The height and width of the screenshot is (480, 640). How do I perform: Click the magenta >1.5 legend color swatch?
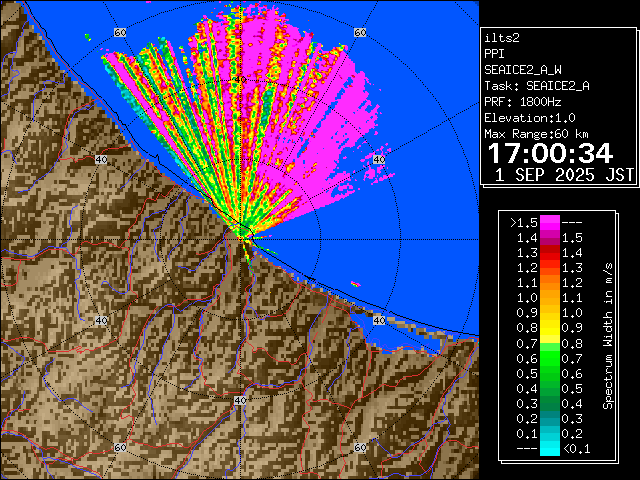pyautogui.click(x=549, y=222)
